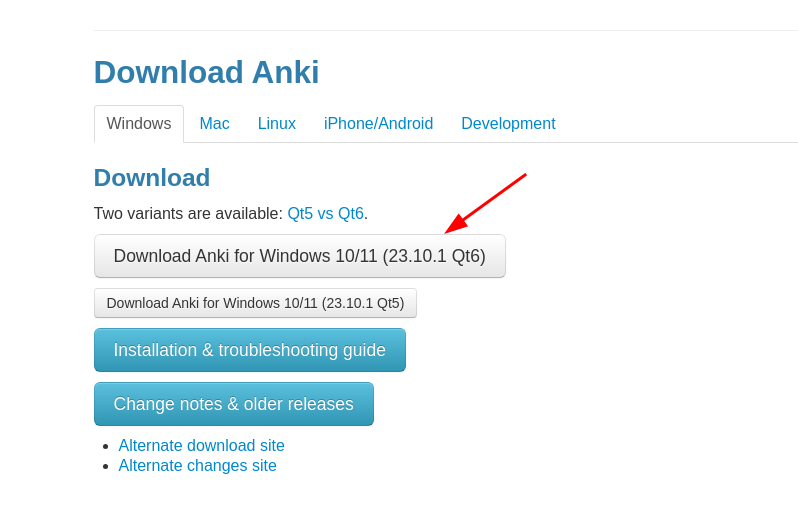
Task: View Change notes & older releases
Action: point(233,404)
